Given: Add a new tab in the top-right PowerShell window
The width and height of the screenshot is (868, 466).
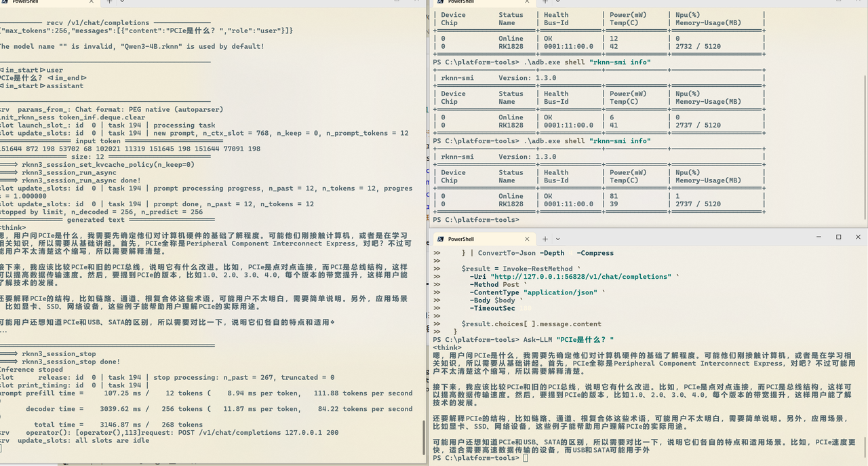Looking at the screenshot, I should (546, 2).
